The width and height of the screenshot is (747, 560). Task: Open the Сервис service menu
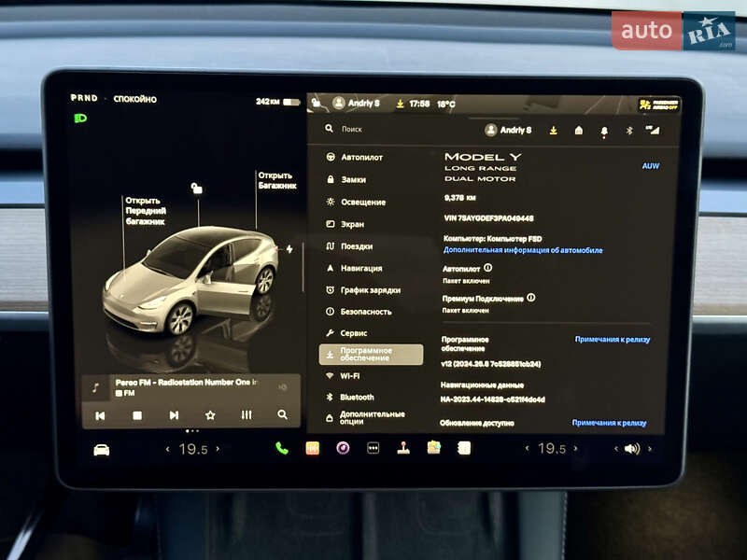(346, 333)
